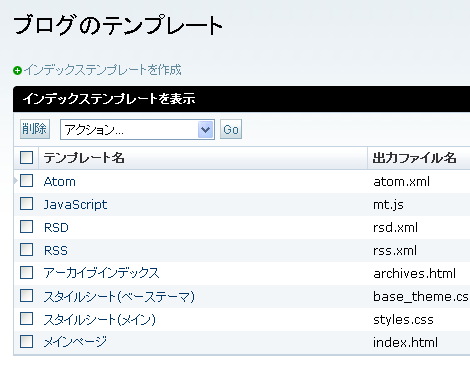
Task: Open the Atom template link
Action: tap(60, 182)
